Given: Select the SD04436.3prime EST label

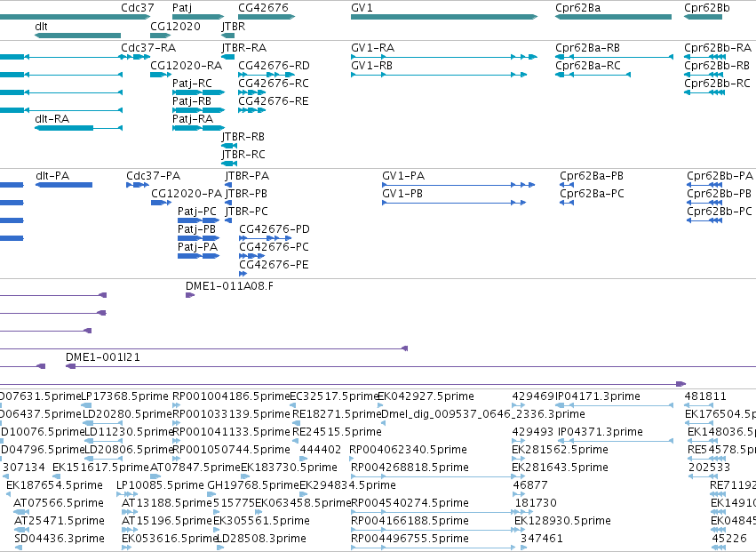Looking at the screenshot, I should pyautogui.click(x=60, y=539).
